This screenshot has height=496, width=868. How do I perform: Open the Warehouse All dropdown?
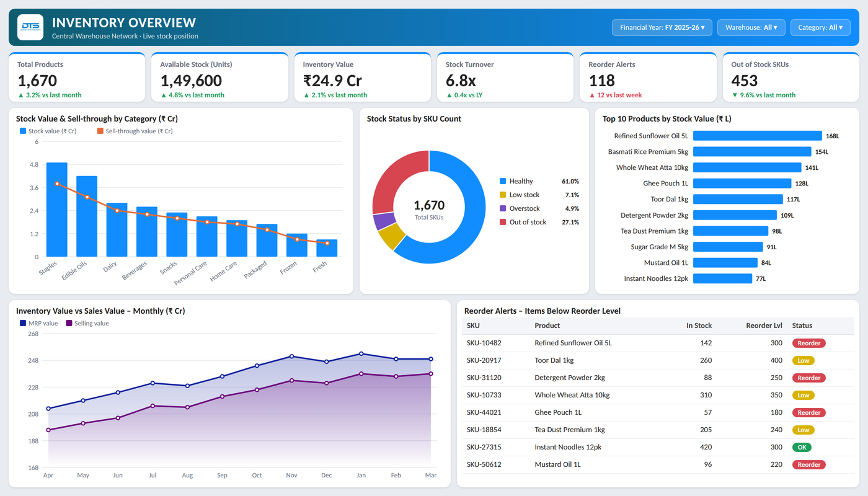coord(751,27)
